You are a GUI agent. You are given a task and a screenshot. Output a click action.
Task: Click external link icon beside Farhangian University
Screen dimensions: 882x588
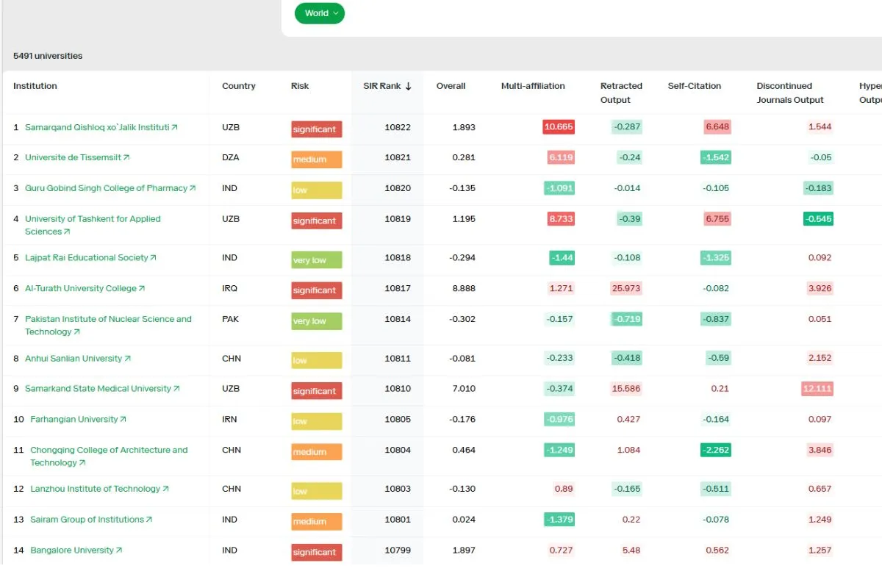point(123,420)
